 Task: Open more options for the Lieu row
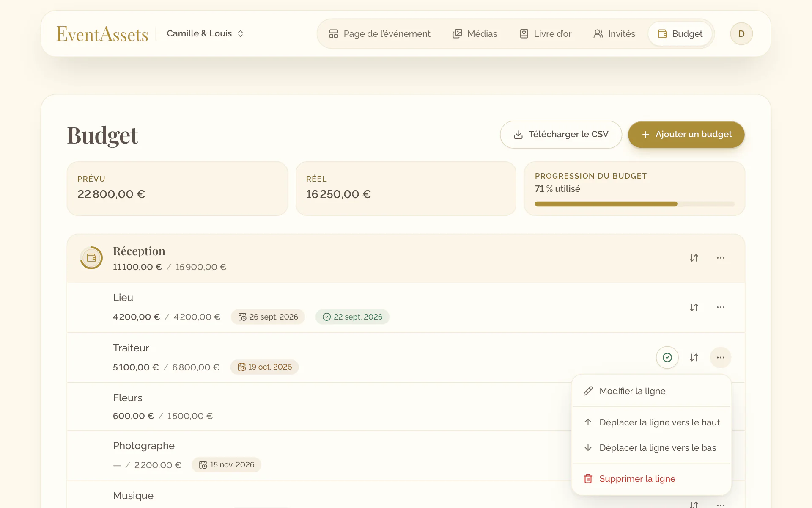tap(721, 307)
